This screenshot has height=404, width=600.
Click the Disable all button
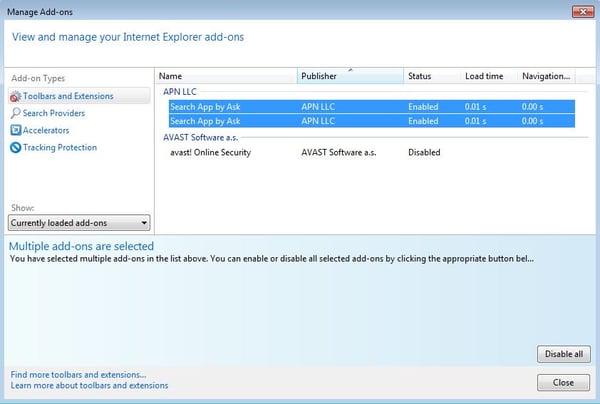(x=564, y=354)
